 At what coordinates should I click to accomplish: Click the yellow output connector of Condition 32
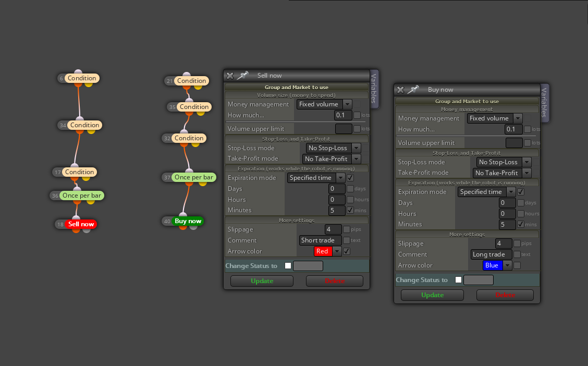195,144
